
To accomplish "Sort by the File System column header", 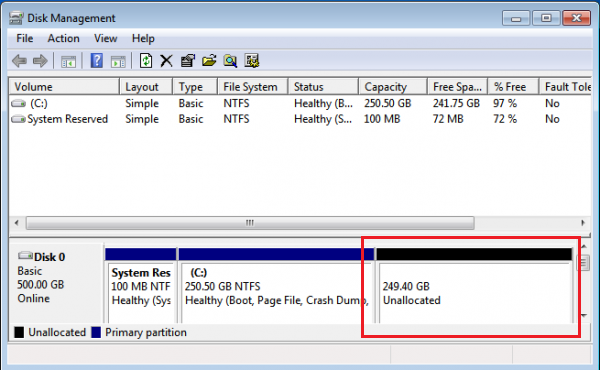I will [252, 86].
